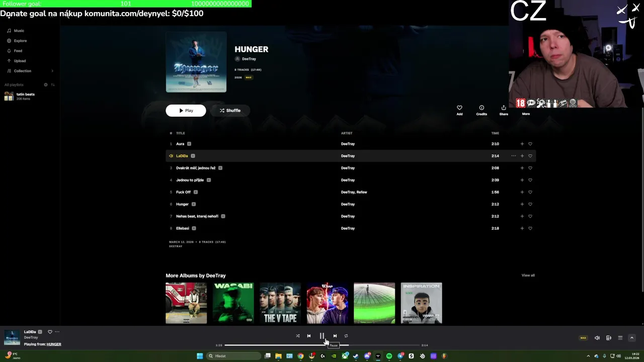Select track Dvakrát měř, jednou řež
This screenshot has height=362, width=644.
coord(196,168)
